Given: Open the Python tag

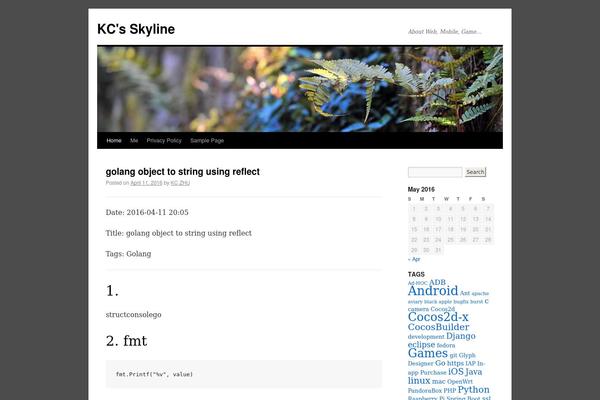Looking at the screenshot, I should (473, 390).
